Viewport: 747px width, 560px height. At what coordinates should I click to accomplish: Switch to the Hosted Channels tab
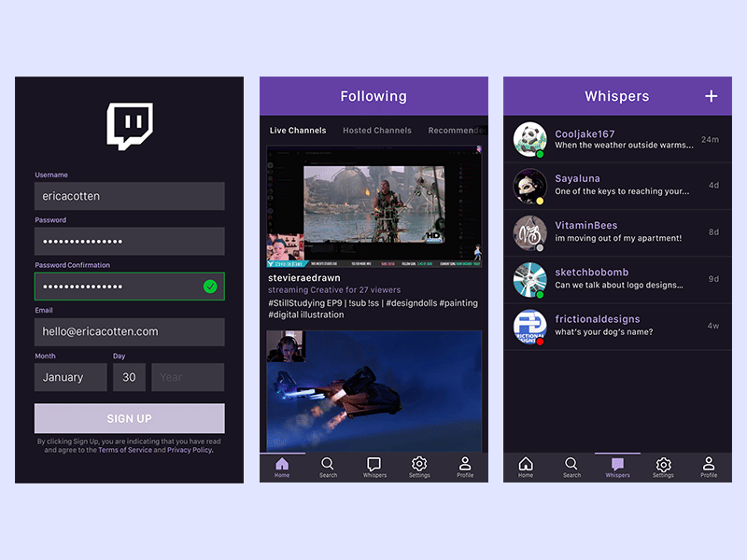pos(376,131)
